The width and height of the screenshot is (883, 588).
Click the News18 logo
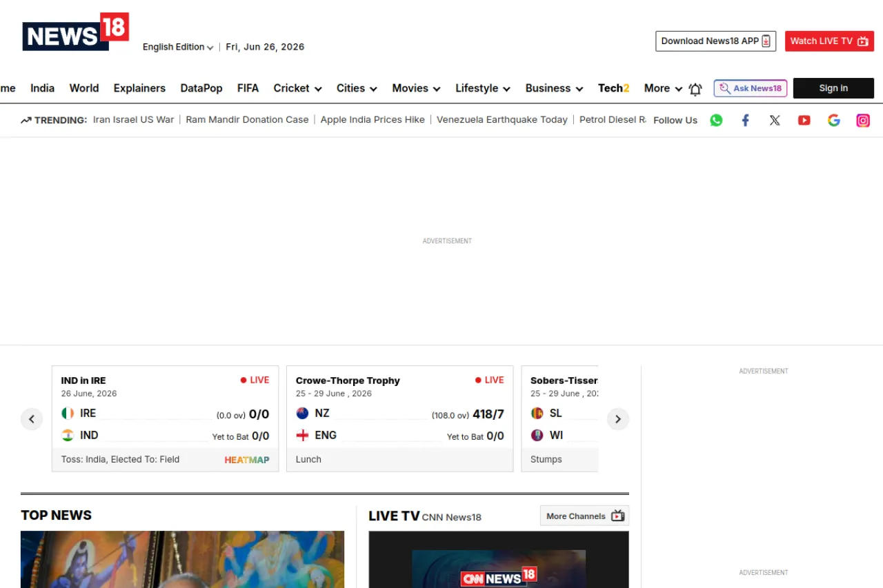(76, 32)
